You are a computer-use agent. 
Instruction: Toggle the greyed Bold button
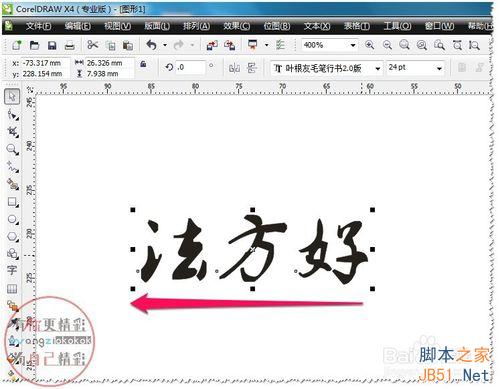462,68
